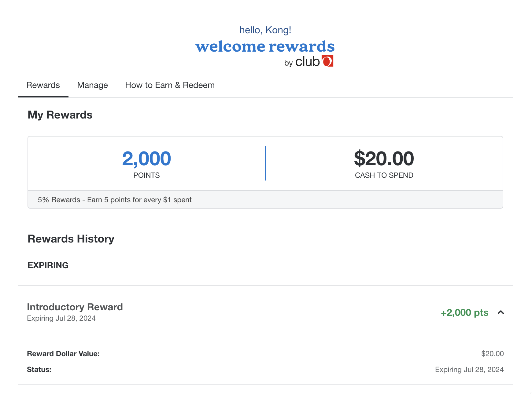
Task: Collapse the Introductory Reward details chevron
Action: tap(501, 312)
